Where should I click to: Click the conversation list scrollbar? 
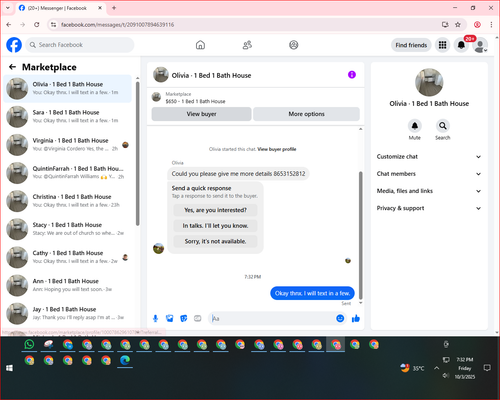point(137,153)
